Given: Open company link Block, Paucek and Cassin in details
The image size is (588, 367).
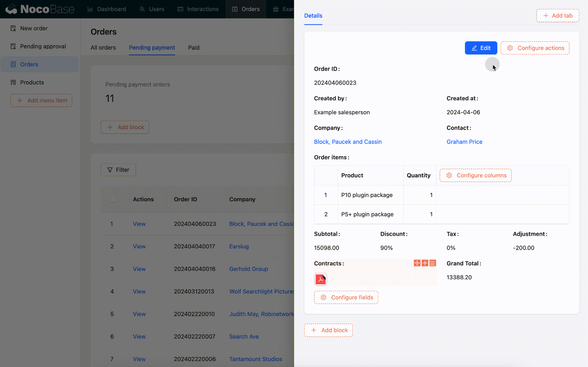Looking at the screenshot, I should 348,142.
